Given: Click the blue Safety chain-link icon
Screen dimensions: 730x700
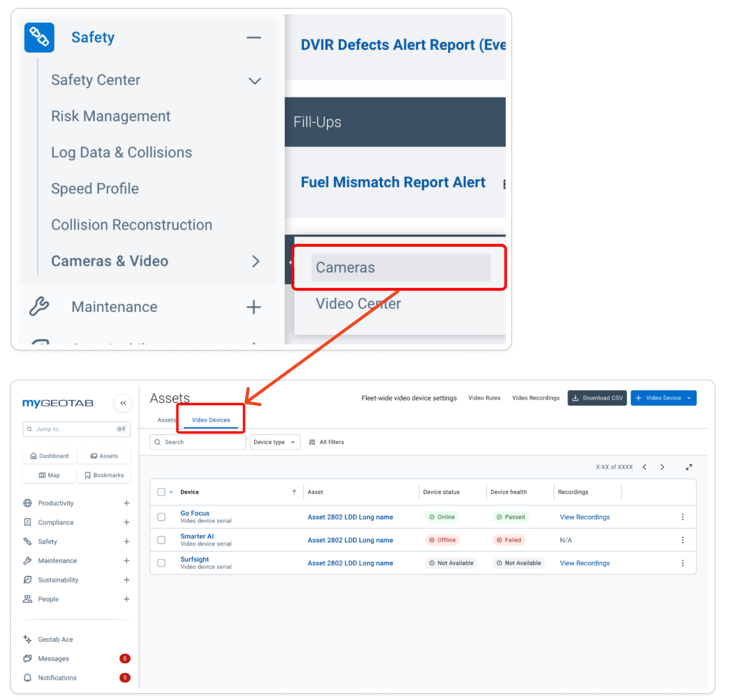Looking at the screenshot, I should (39, 37).
